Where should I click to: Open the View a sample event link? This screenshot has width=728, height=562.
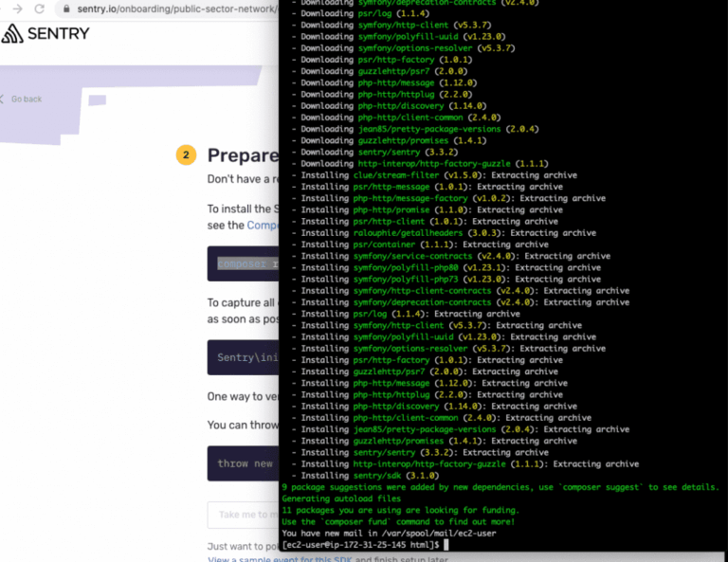coord(280,559)
